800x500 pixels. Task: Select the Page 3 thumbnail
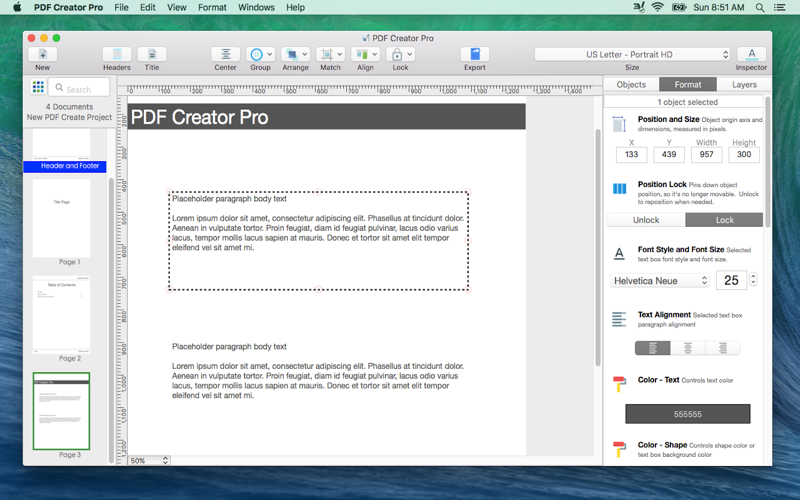[61, 411]
